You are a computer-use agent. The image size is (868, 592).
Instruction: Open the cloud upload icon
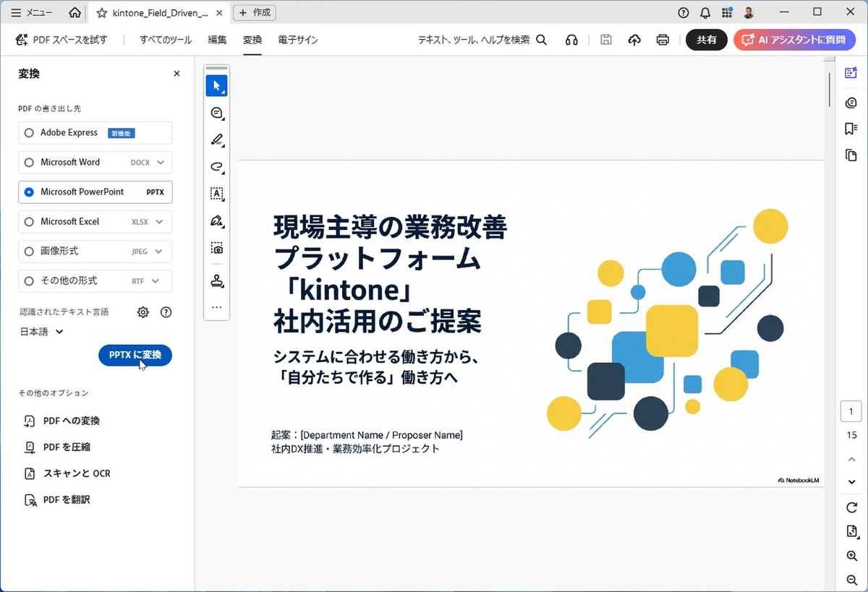coord(634,40)
